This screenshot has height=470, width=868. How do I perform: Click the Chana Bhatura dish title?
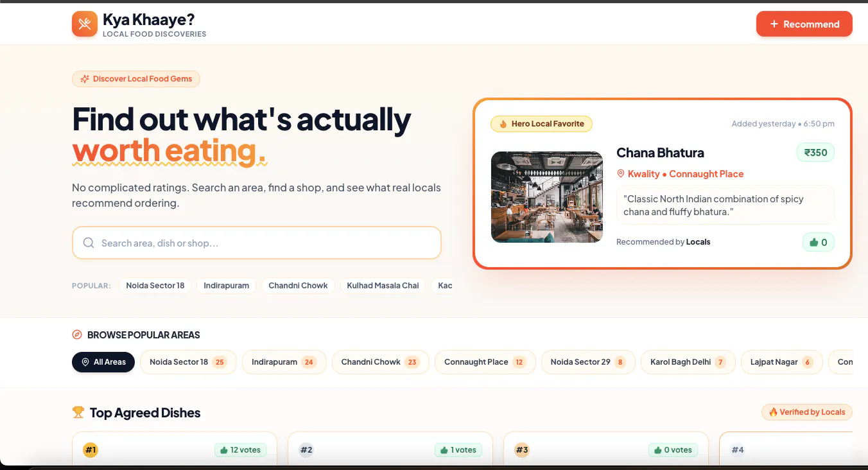click(x=660, y=153)
